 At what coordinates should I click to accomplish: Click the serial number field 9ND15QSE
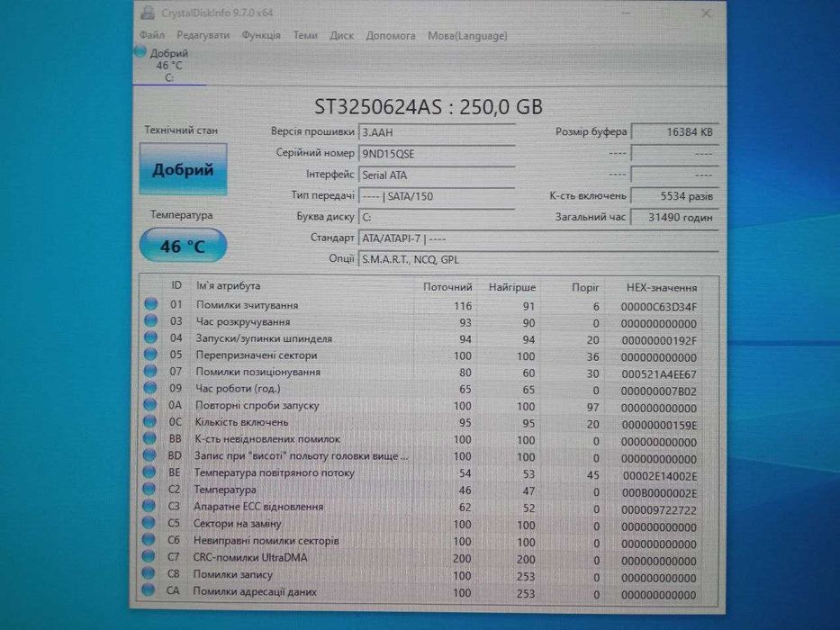pos(437,154)
